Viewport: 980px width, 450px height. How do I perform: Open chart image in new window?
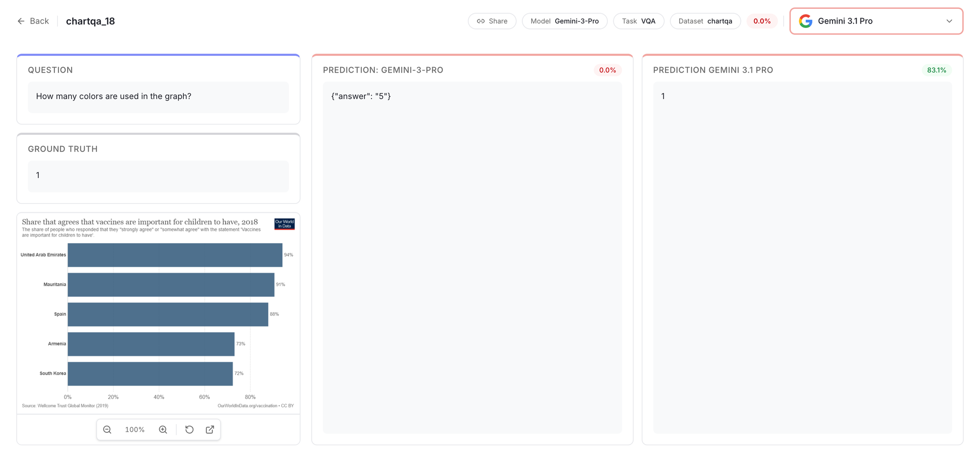pyautogui.click(x=210, y=430)
